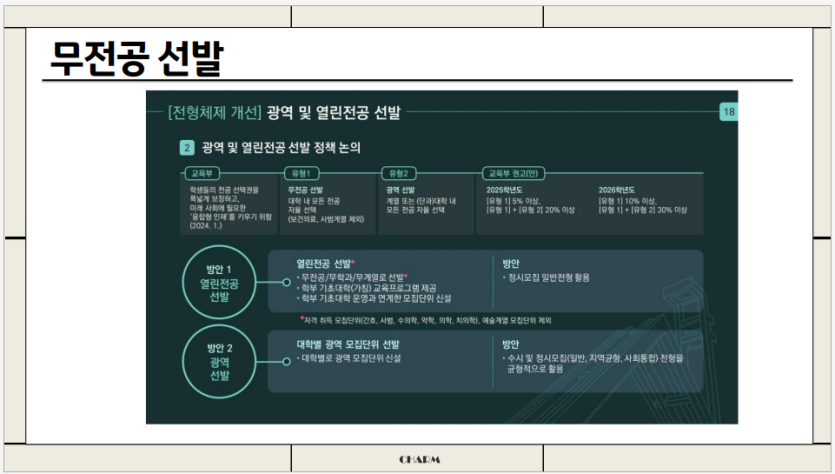Click the bullet '학부 기초대학 운영과 연계한 모집단위 신설'
Viewport: 835px width, 474px height.
coord(374,299)
